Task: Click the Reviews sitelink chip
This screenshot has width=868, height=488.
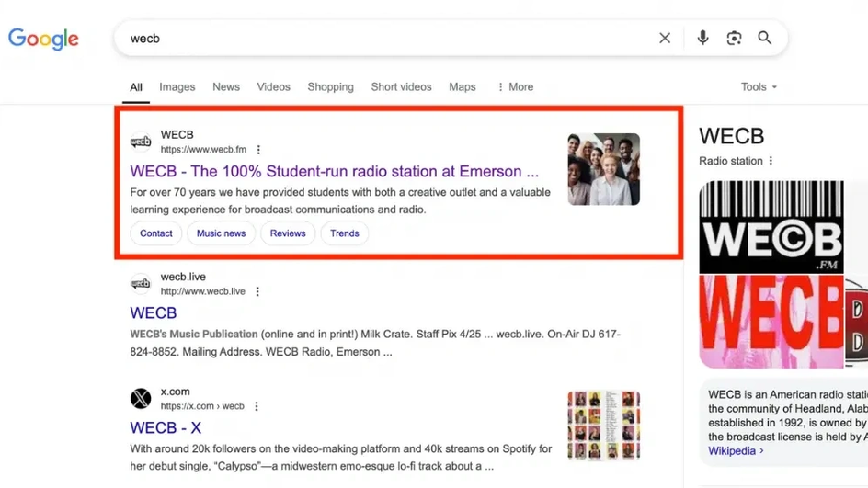Action: click(x=288, y=233)
